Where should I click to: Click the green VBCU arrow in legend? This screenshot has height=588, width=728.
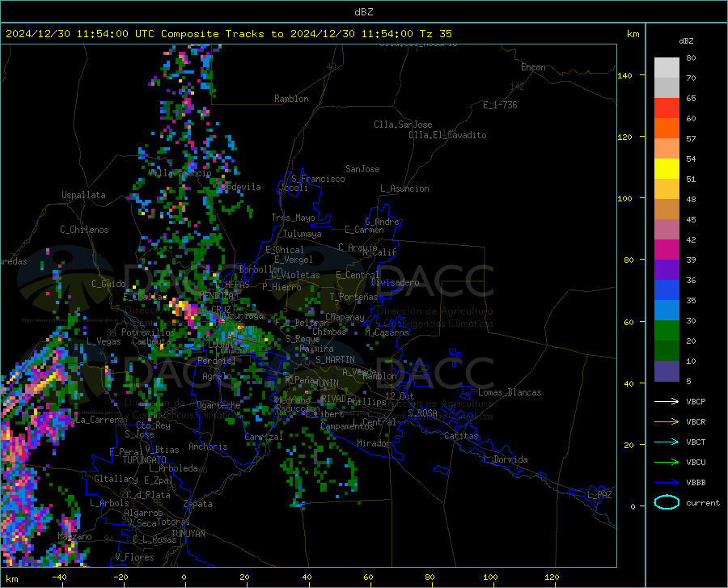667,463
